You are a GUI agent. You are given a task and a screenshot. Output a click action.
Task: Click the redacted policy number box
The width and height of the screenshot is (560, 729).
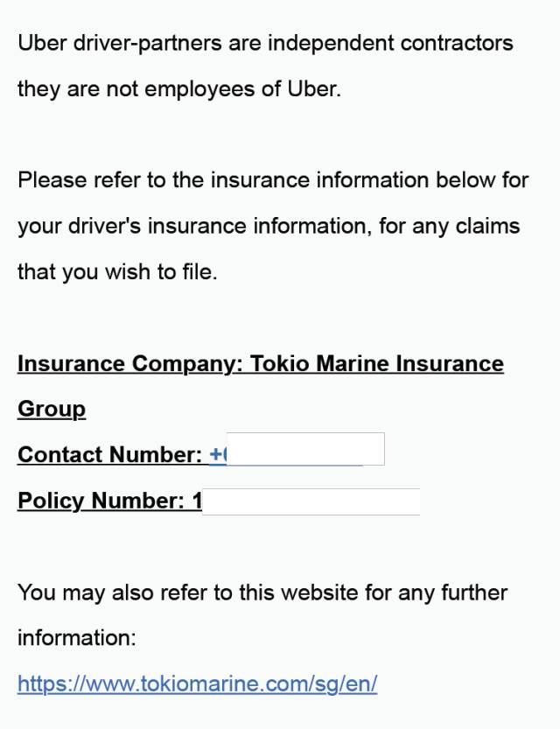pyautogui.click(x=311, y=501)
